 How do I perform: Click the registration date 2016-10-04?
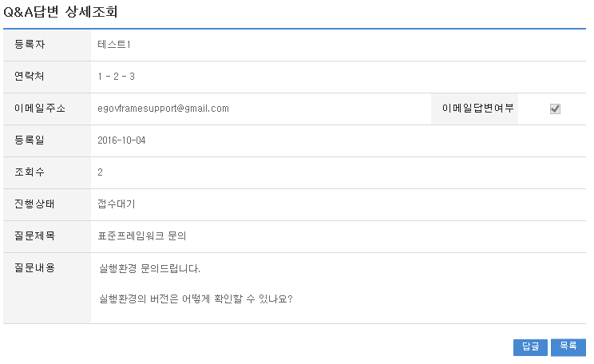[x=121, y=140]
